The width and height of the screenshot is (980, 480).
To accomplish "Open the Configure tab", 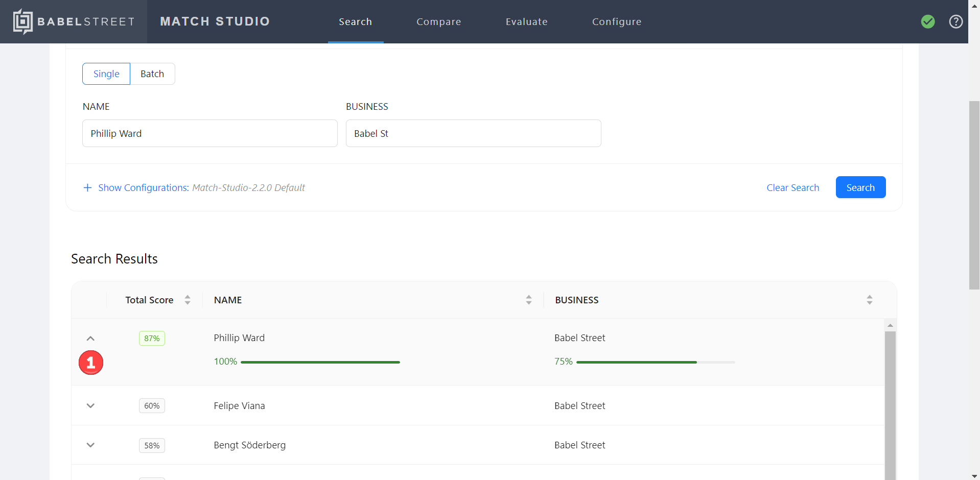I will click(x=617, y=21).
